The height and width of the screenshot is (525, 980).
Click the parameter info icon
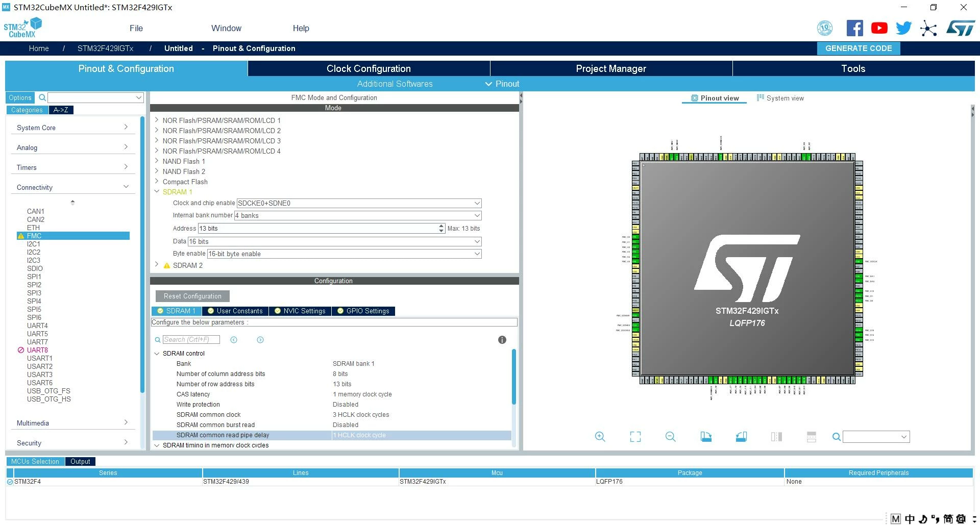(x=502, y=340)
